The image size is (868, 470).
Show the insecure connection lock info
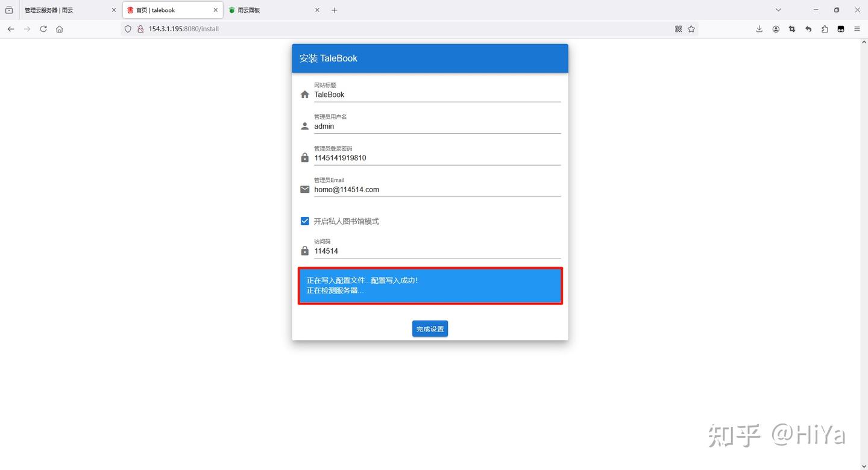[140, 29]
